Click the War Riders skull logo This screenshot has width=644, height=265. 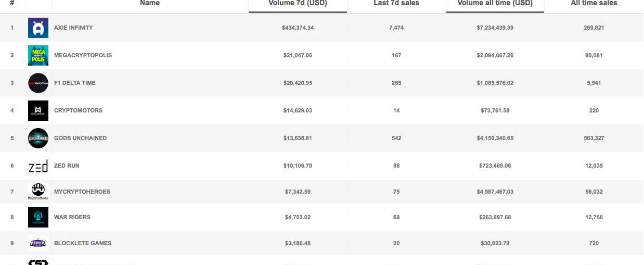(38, 217)
